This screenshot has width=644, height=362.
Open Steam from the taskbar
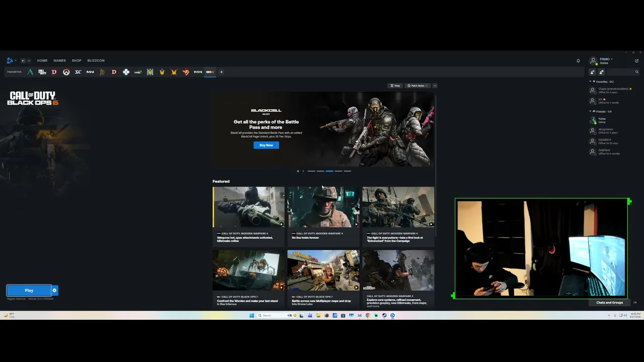[384, 316]
